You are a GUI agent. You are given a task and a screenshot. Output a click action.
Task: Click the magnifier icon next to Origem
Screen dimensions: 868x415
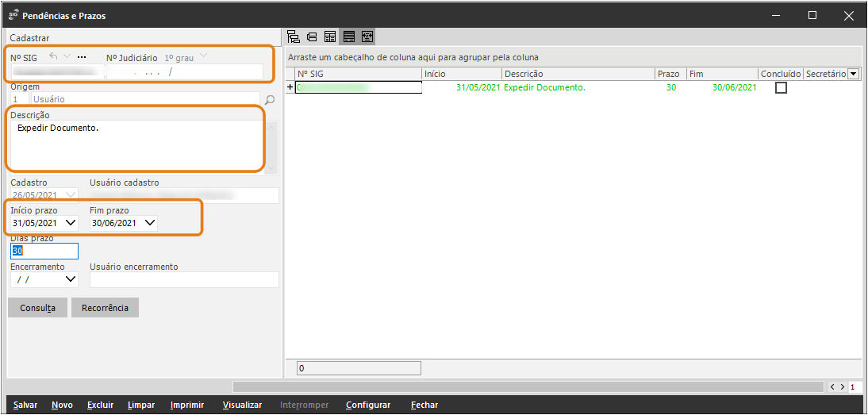click(x=270, y=100)
